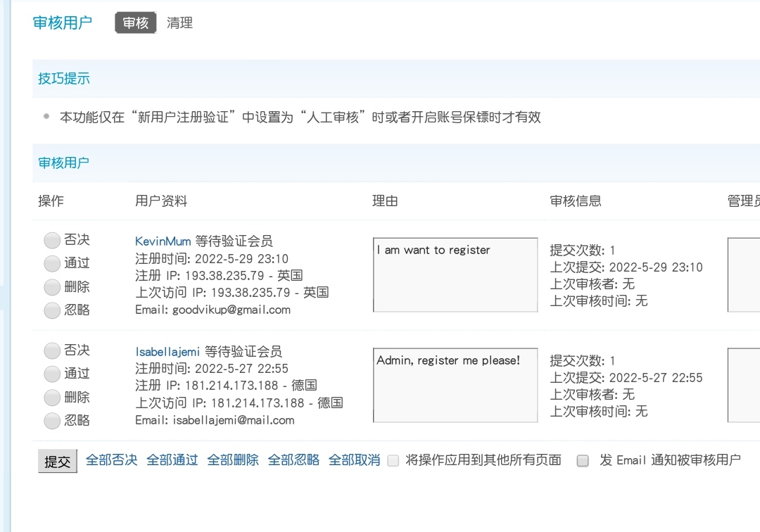This screenshot has height=532, width=760.
Task: Select 通过 radio for Isabellajemi
Action: pos(52,374)
